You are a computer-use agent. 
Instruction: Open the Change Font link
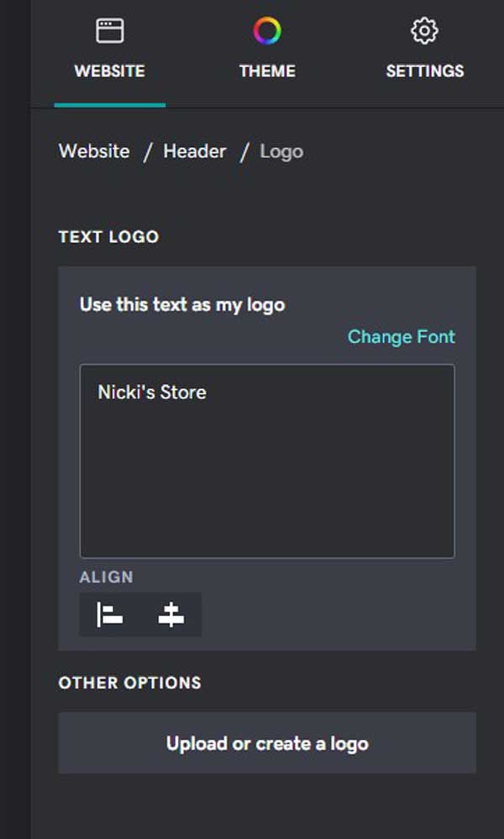point(402,336)
